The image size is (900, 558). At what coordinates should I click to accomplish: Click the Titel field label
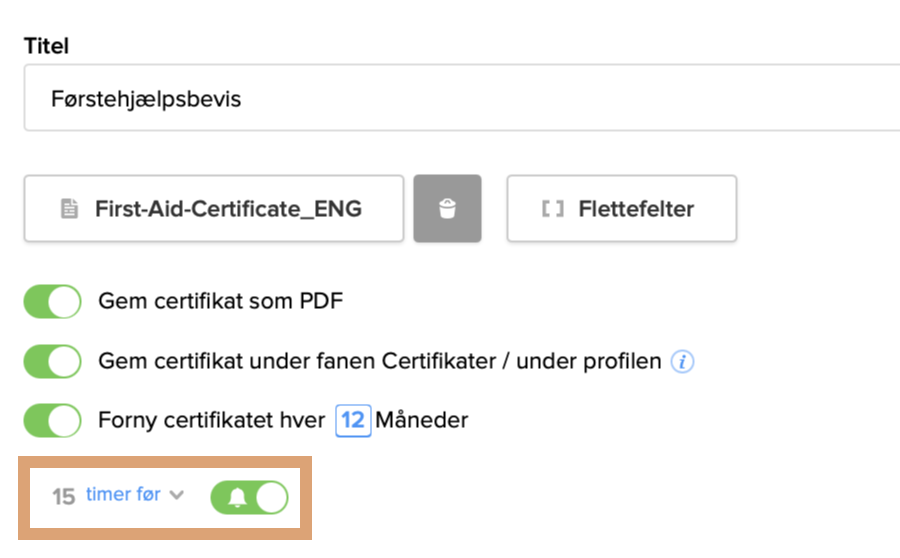tap(46, 46)
